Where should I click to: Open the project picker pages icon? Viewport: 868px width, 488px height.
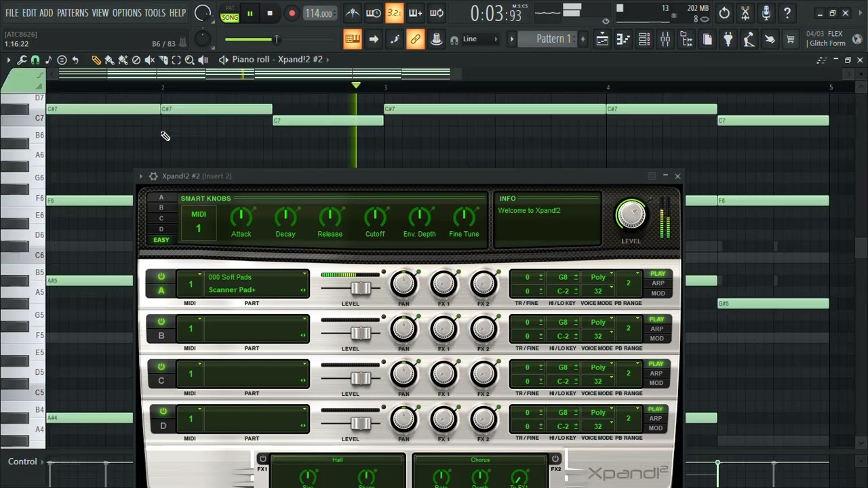707,40
